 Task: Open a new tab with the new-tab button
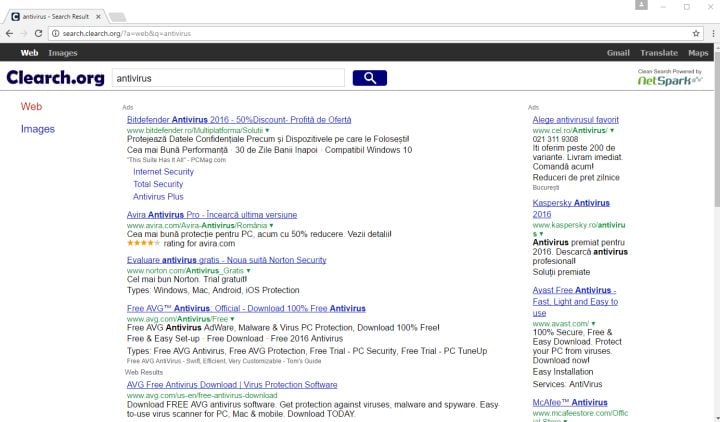tap(118, 17)
